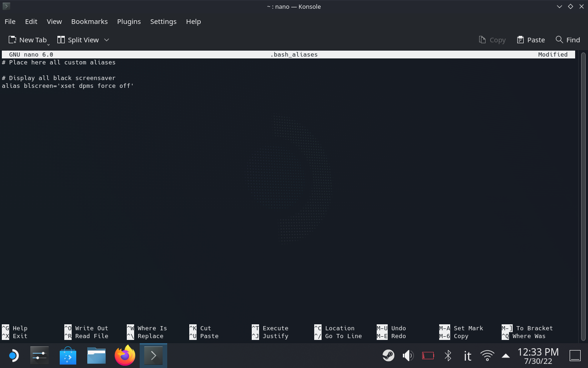Open the Bookmarks menu
This screenshot has width=588, height=368.
89,22
